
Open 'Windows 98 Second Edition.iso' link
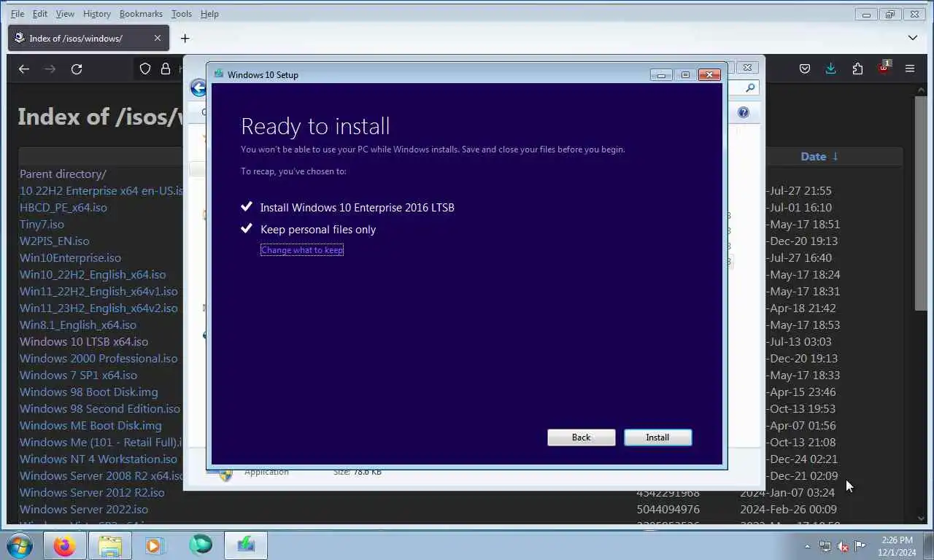(x=100, y=408)
